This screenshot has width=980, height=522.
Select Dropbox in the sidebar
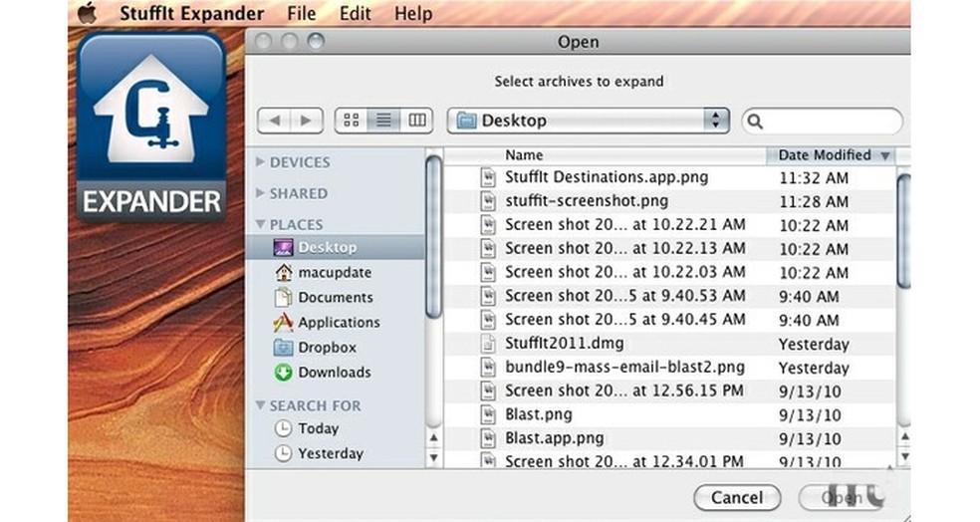coord(335,348)
